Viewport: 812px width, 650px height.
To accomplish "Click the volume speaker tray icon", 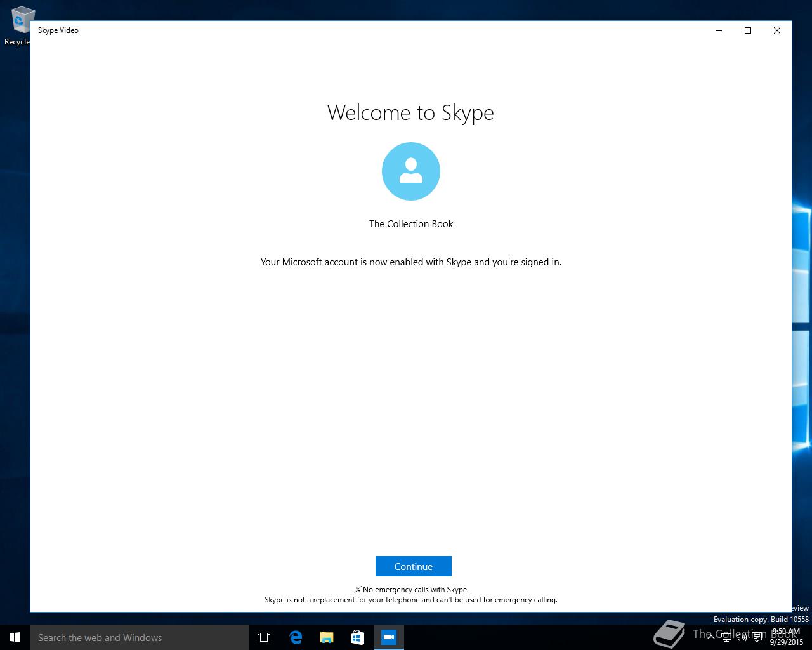I will 742,637.
